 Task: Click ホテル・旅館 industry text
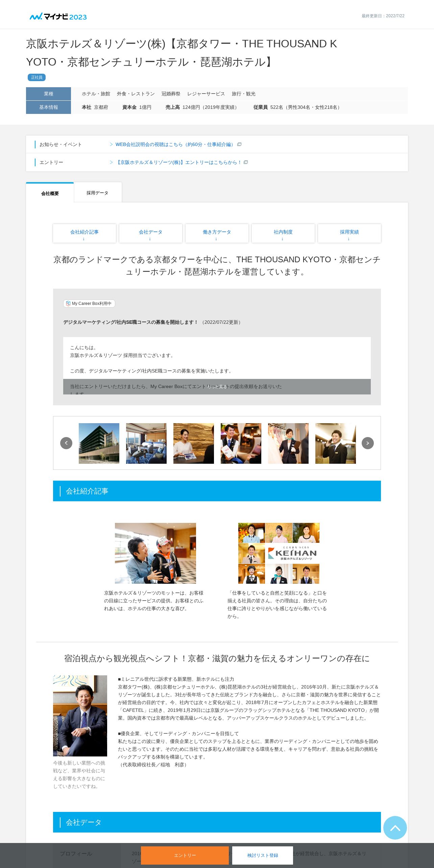(96, 94)
